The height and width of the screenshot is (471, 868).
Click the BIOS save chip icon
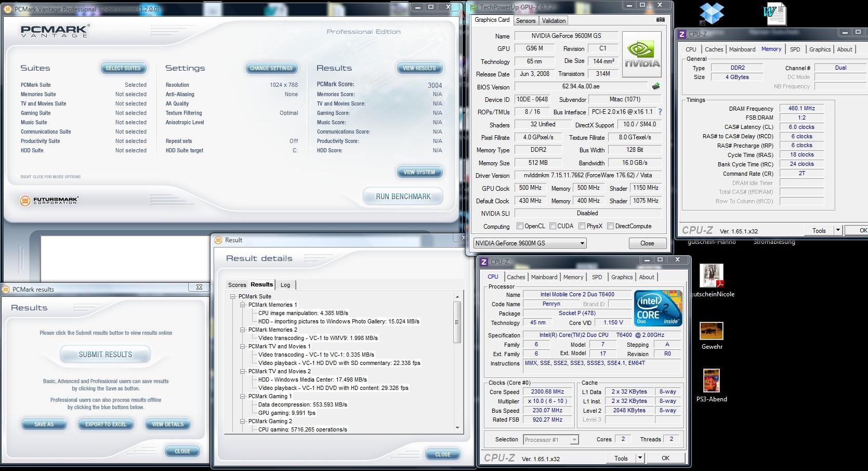click(x=656, y=86)
